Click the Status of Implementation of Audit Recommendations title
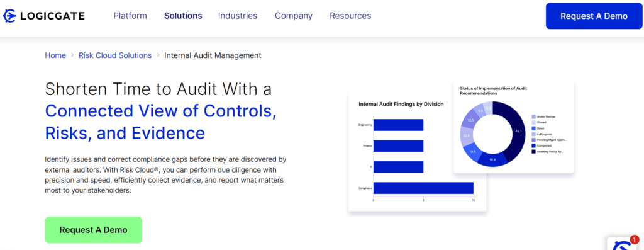This screenshot has height=250, width=644. point(493,91)
